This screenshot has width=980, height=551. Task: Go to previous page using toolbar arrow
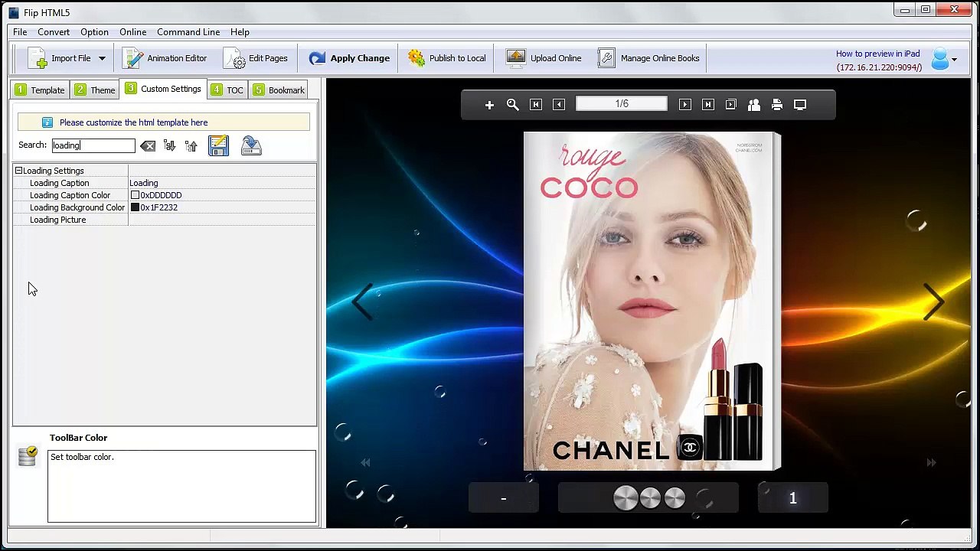click(x=559, y=105)
